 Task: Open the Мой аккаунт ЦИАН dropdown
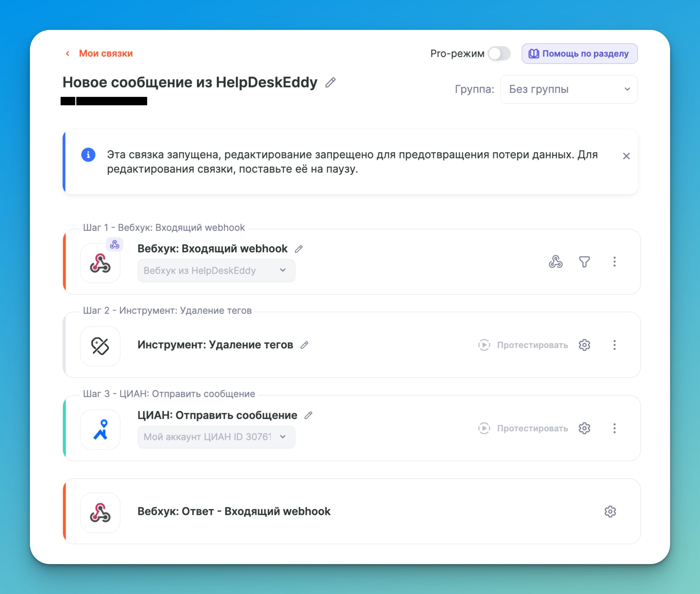pos(216,437)
